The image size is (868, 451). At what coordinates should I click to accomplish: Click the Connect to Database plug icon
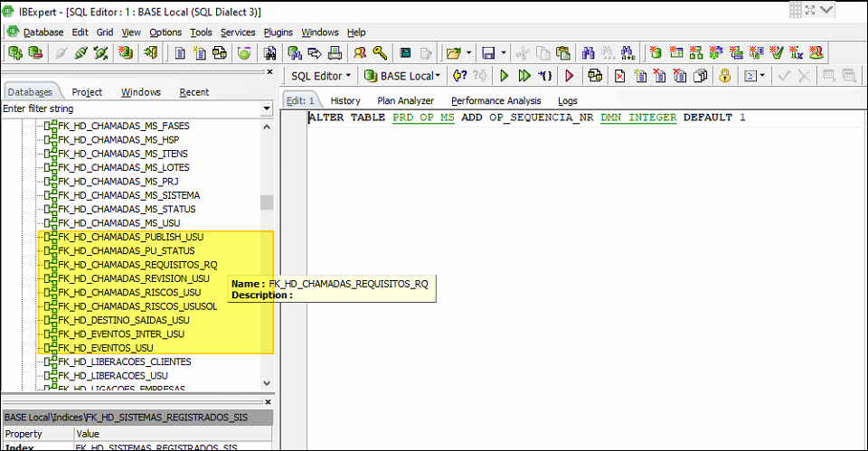(61, 53)
